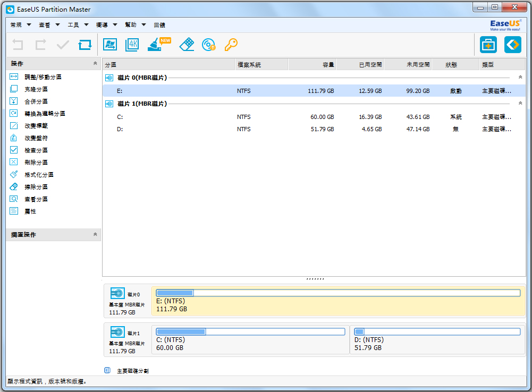Select 合併分區 in operations panel

36,101
